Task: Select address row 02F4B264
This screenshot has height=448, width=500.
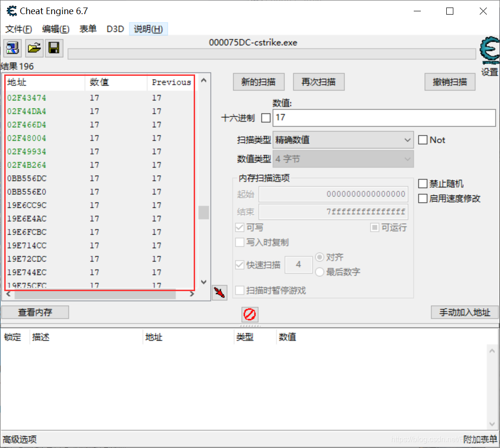Action: [99, 165]
